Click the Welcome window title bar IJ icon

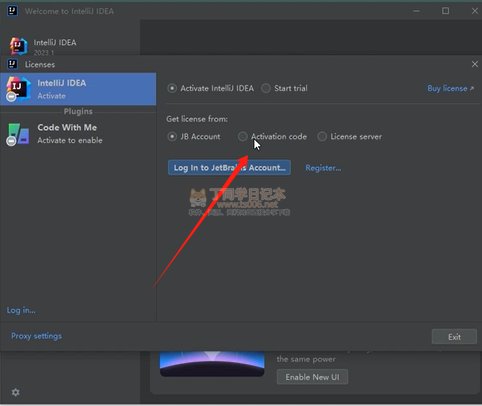tap(13, 11)
